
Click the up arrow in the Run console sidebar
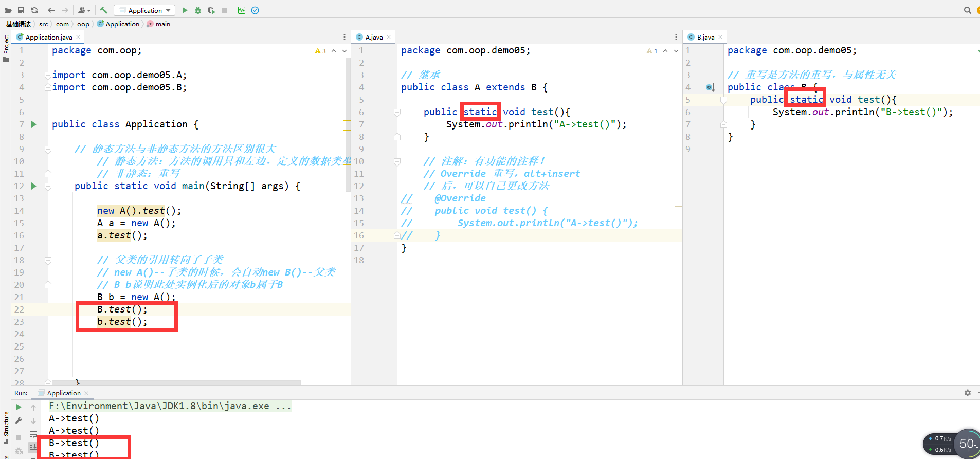coord(33,407)
